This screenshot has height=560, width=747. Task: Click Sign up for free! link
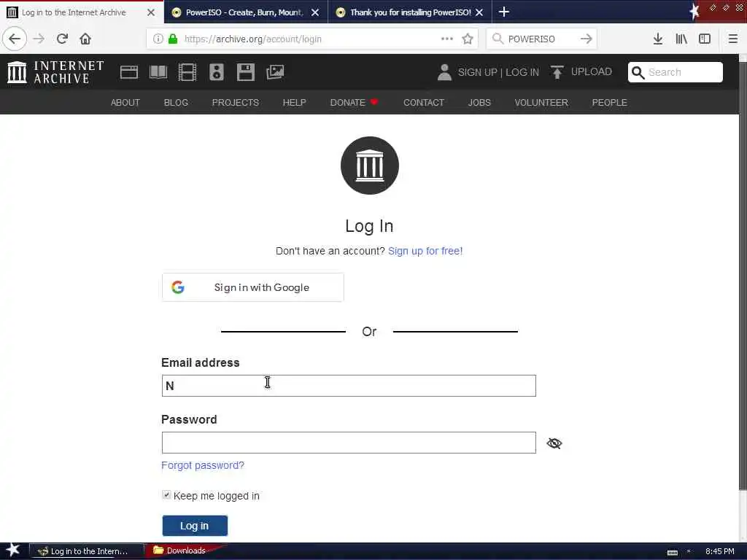coord(425,251)
